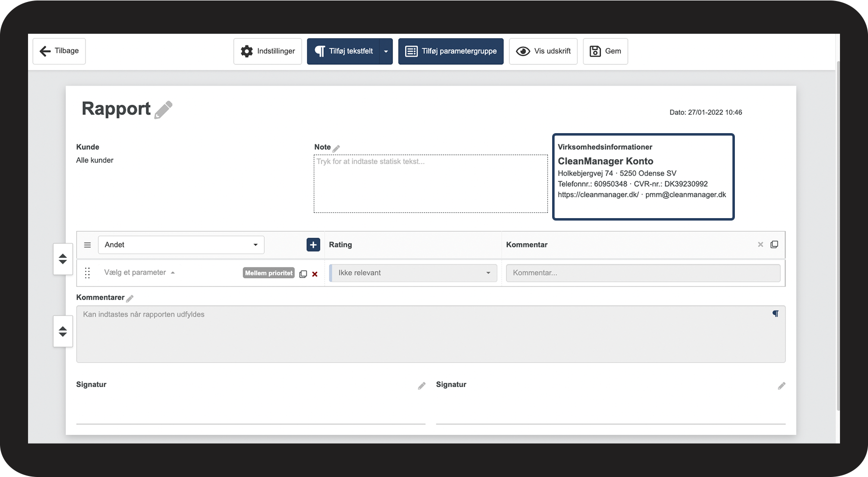This screenshot has width=868, height=477.
Task: Duplicate the parameter row copy icon
Action: click(x=303, y=274)
